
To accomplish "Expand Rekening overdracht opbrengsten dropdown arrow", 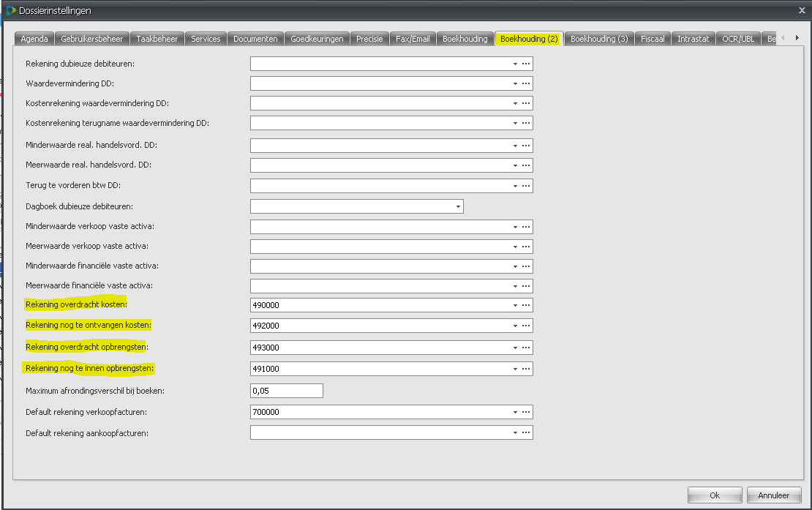I will pyautogui.click(x=515, y=348).
